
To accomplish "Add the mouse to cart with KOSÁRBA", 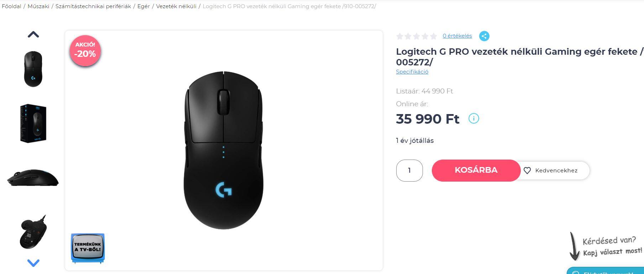I will (476, 170).
